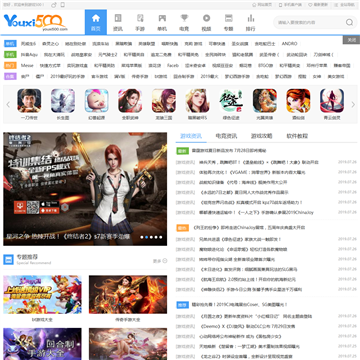
Task: Click the magnifier search icon
Action: point(349,22)
